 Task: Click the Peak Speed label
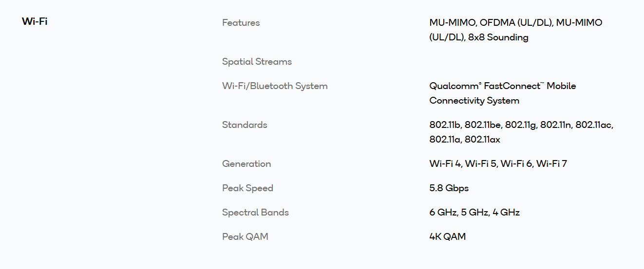coord(247,188)
